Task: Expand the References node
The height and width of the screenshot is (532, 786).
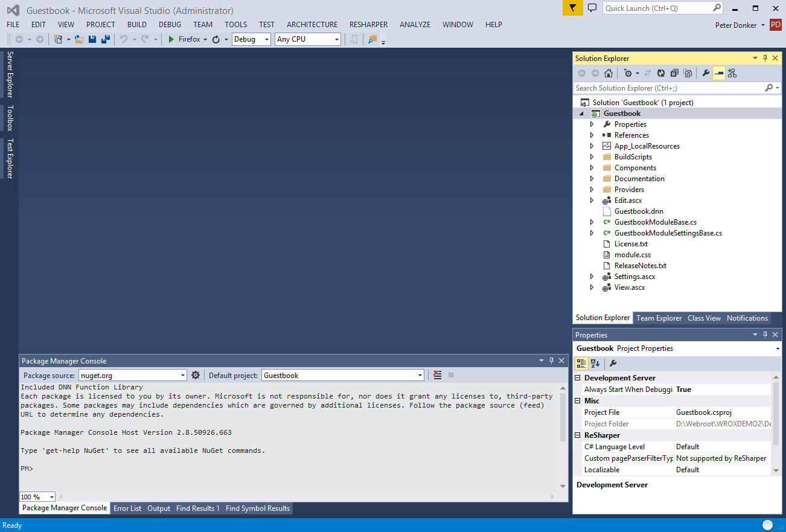Action: (x=592, y=135)
